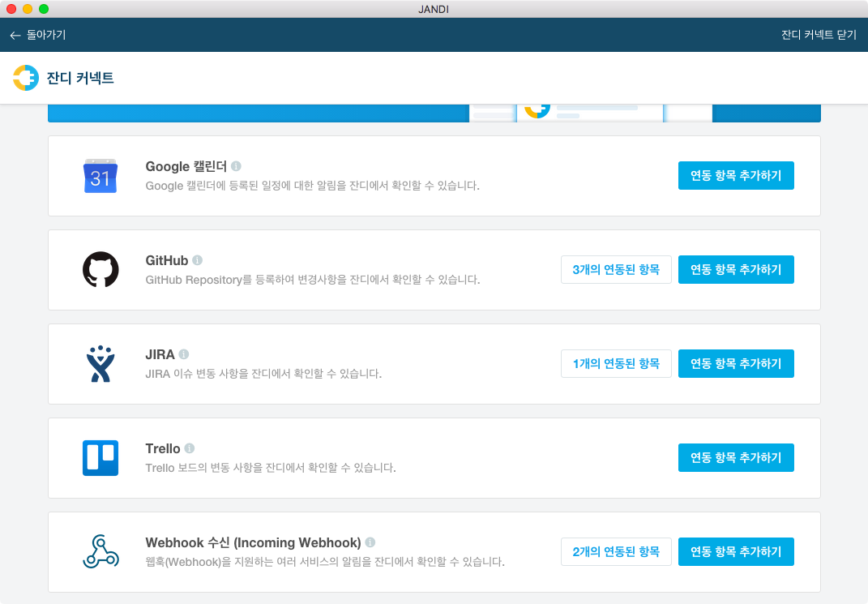This screenshot has width=868, height=604.
Task: Click the Incoming Webhook icon
Action: pos(100,552)
